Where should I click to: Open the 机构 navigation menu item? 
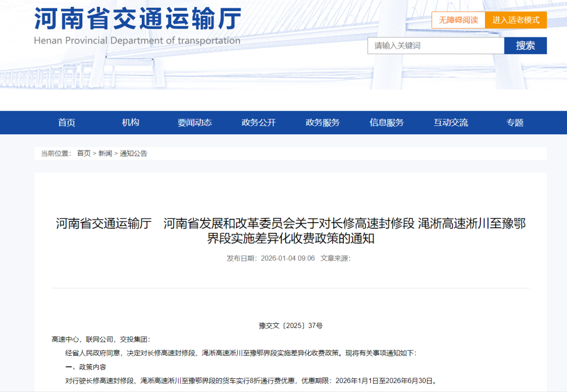tap(130, 122)
